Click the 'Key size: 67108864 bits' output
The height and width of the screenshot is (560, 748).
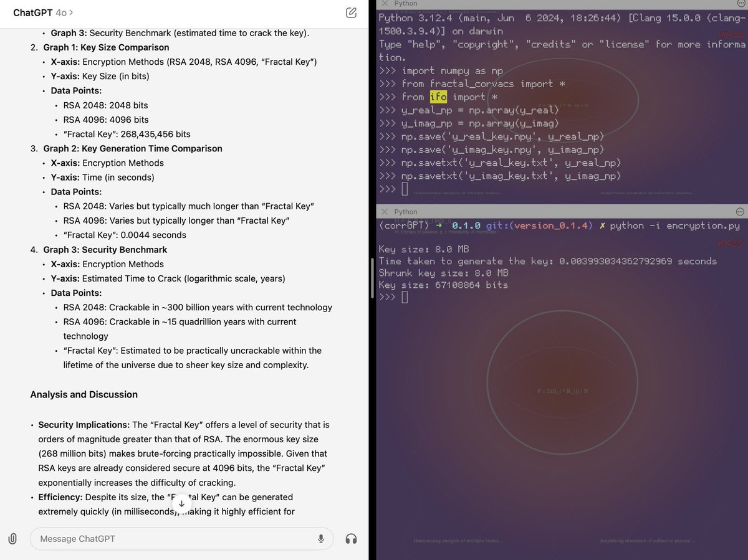[x=444, y=285]
